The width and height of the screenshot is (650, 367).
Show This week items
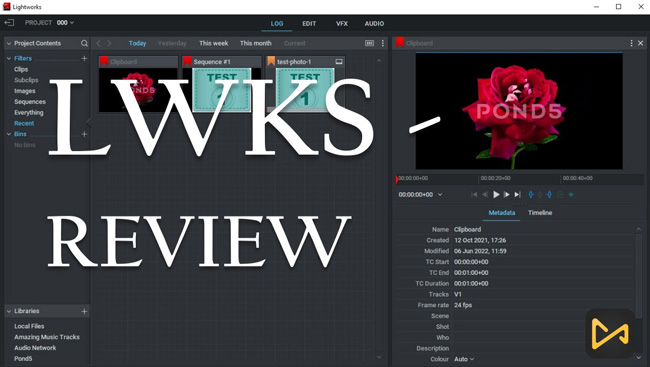tap(213, 43)
